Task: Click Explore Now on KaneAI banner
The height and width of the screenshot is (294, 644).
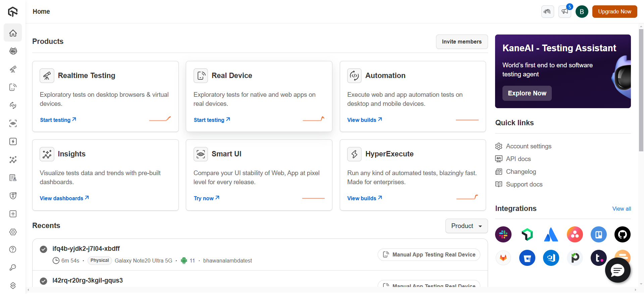Action: click(527, 93)
